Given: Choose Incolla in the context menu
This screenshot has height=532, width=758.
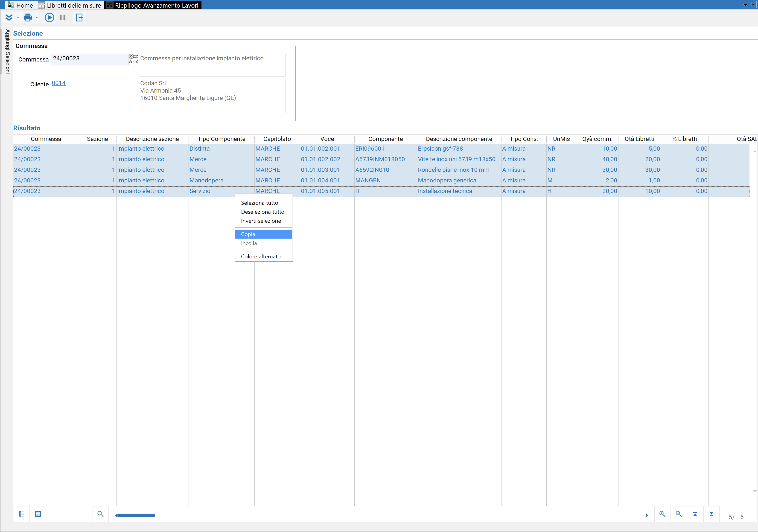Looking at the screenshot, I should click(263, 243).
